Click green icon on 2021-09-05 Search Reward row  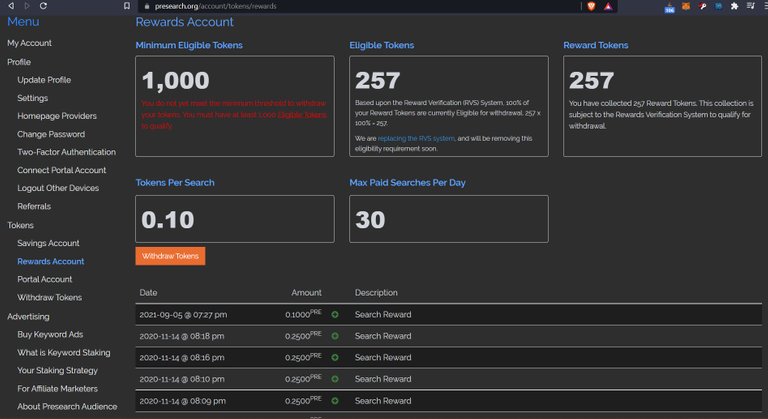coord(335,315)
